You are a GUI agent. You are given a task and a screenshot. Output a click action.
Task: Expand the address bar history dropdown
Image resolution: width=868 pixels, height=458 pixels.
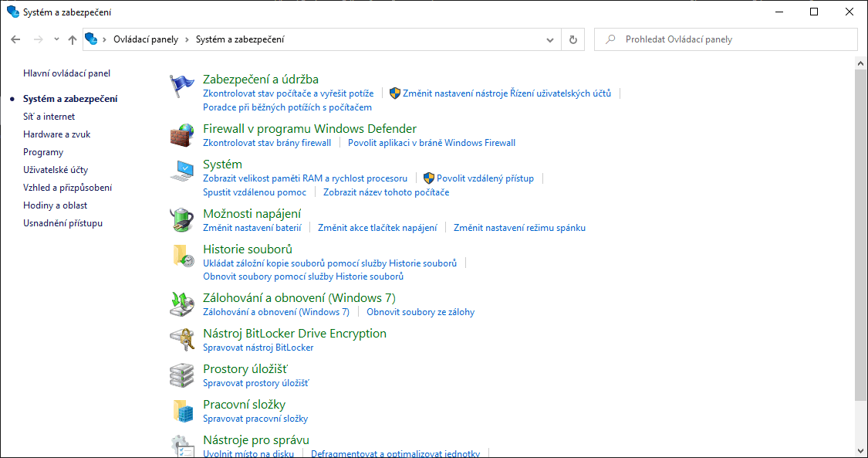click(x=550, y=39)
